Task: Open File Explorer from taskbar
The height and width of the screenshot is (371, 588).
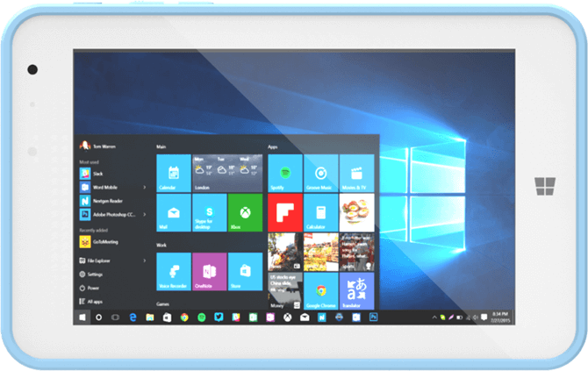Action: point(149,317)
